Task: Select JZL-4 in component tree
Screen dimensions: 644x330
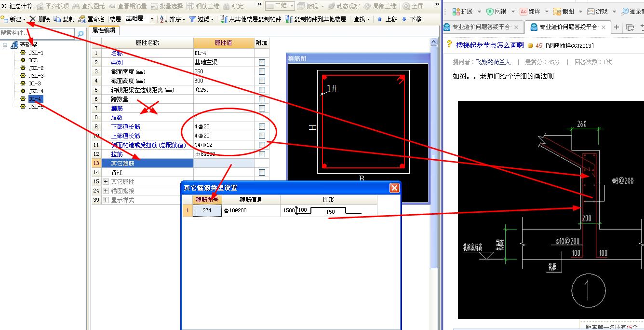Action: coord(36,91)
